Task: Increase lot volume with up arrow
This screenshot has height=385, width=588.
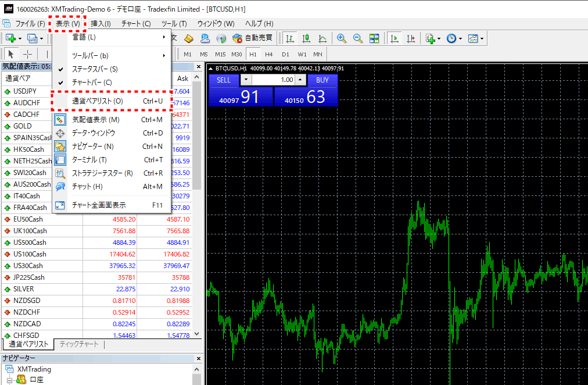Action: point(300,80)
